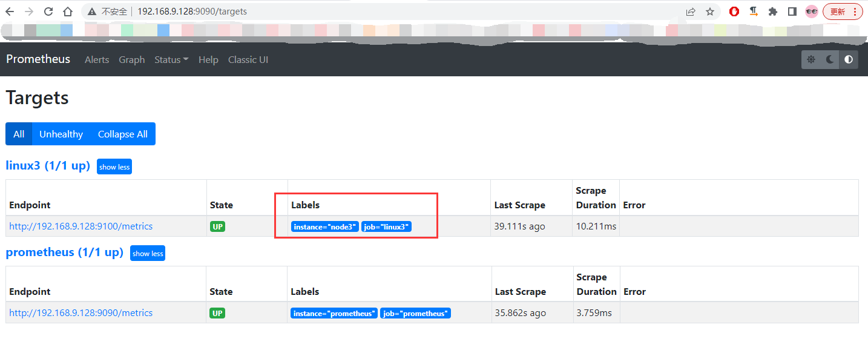The image size is (868, 353).
Task: Click the 35.862s ago last scrape value
Action: pos(521,313)
